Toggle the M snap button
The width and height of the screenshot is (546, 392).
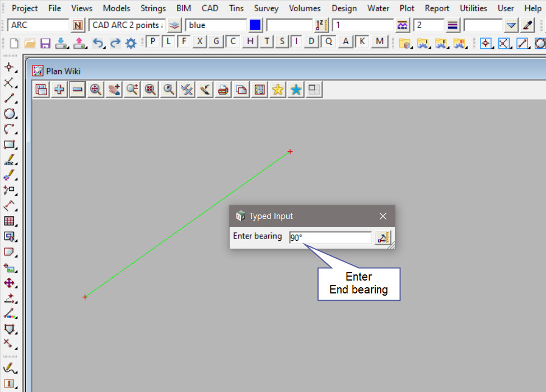pyautogui.click(x=380, y=42)
